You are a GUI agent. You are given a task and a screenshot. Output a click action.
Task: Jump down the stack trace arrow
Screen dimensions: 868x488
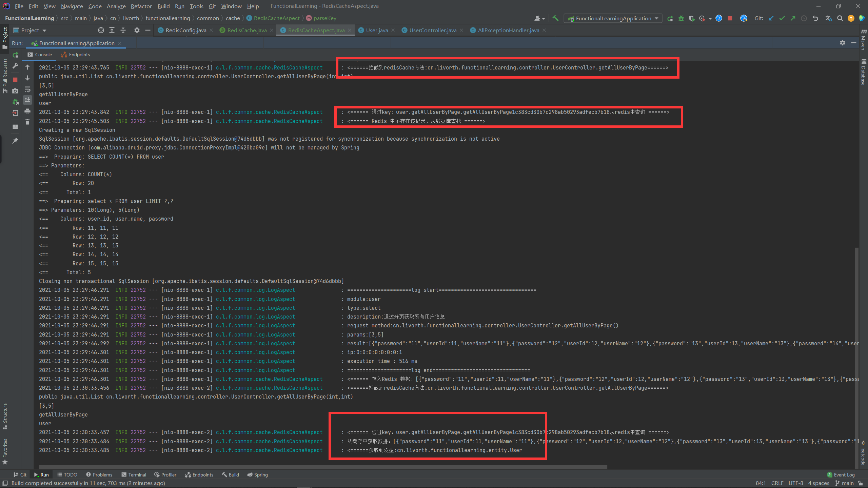27,78
